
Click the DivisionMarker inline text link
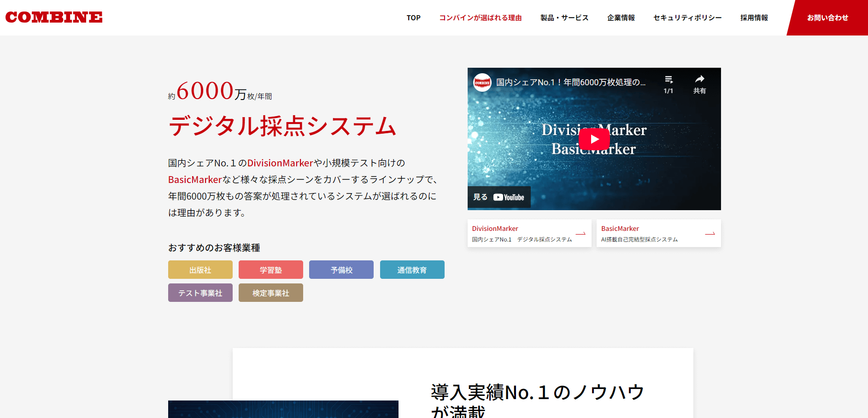280,163
